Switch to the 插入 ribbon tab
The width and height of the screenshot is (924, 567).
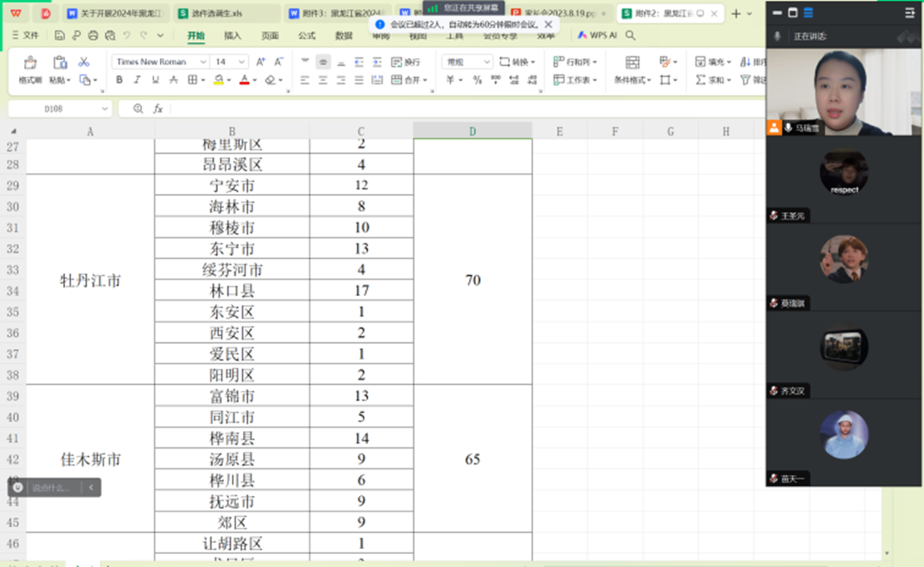[233, 36]
